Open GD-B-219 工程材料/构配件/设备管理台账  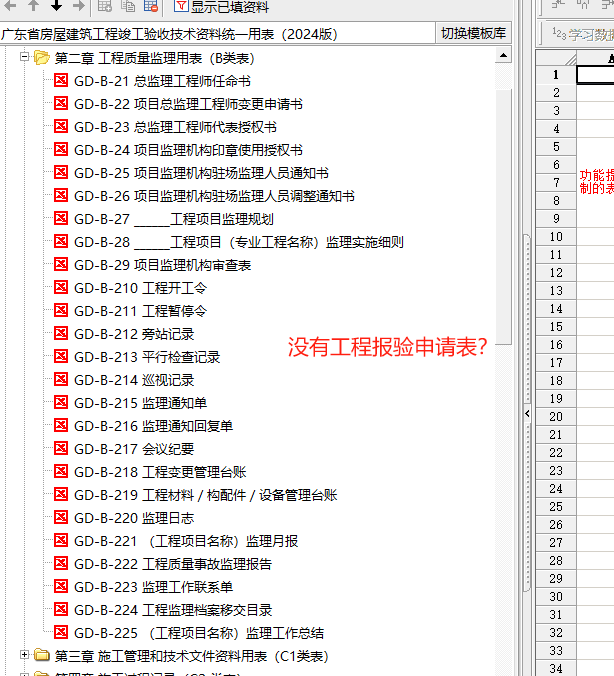(205, 495)
